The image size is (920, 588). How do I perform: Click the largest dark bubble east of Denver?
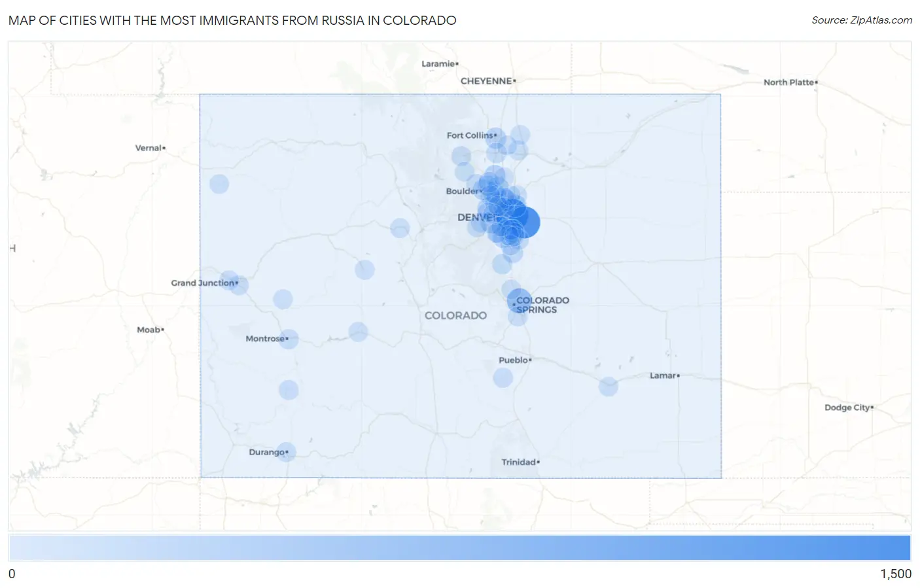(x=523, y=222)
